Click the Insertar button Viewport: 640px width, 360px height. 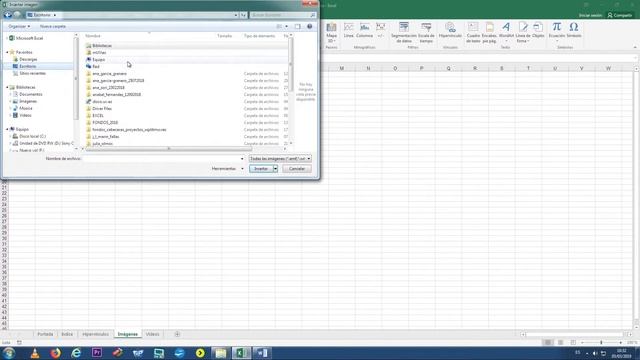261,169
